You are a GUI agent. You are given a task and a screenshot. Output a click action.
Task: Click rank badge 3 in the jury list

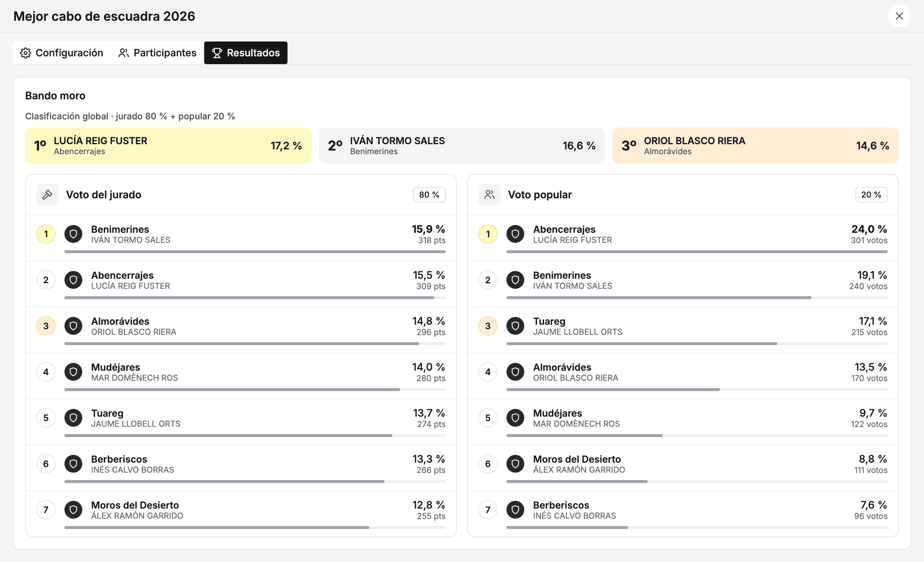pos(46,326)
